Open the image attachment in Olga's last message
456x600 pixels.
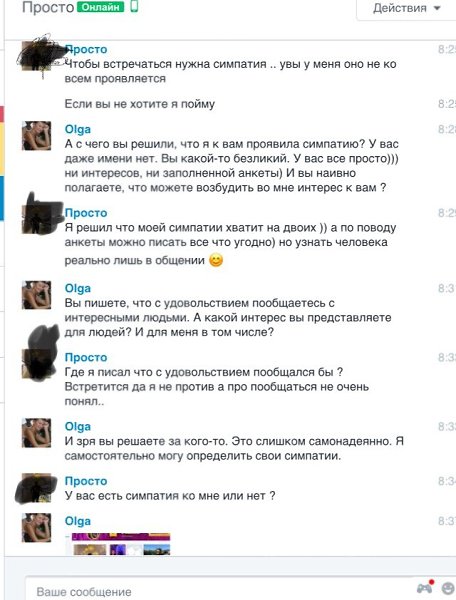pyautogui.click(x=118, y=543)
